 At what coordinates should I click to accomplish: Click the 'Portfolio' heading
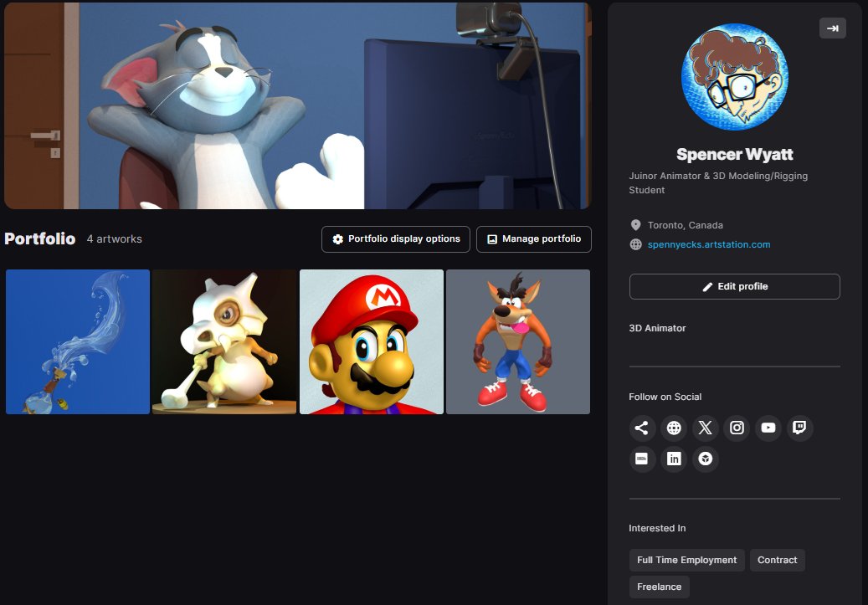(40, 238)
